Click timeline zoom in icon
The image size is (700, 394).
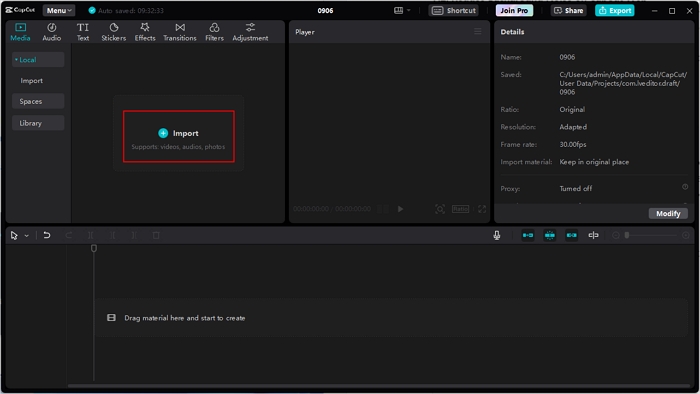[x=686, y=235]
